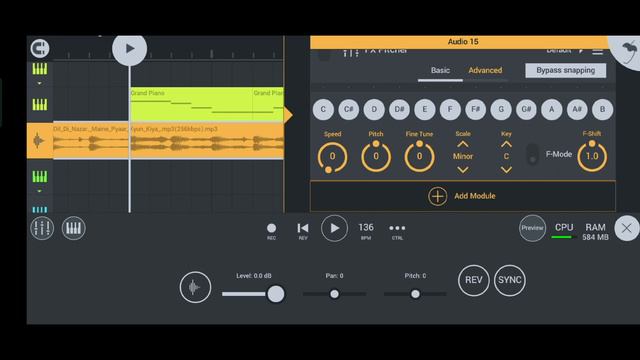
Task: Open the mixer sliders panel
Action: [x=42, y=228]
